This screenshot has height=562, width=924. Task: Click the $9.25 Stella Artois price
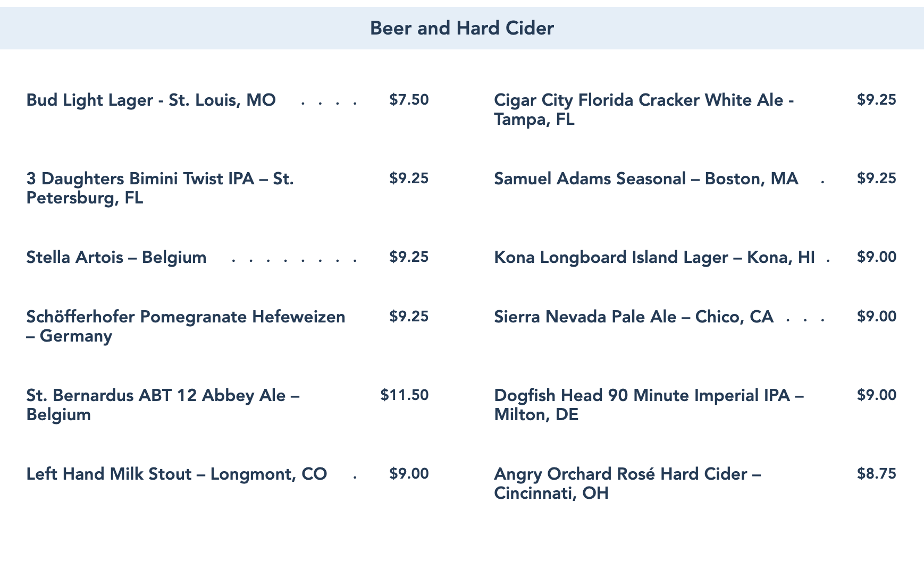tap(409, 257)
